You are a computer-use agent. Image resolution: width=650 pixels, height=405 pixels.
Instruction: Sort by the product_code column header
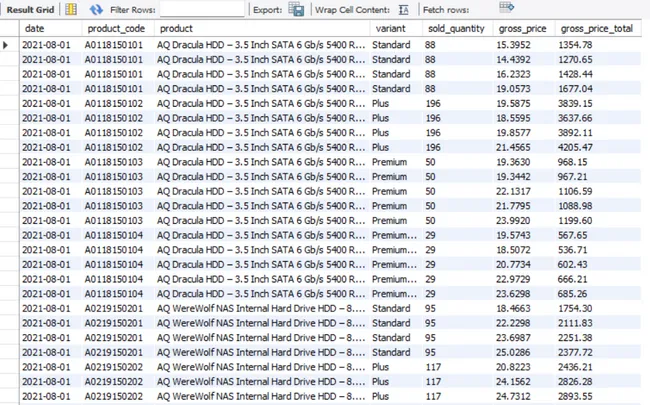116,29
